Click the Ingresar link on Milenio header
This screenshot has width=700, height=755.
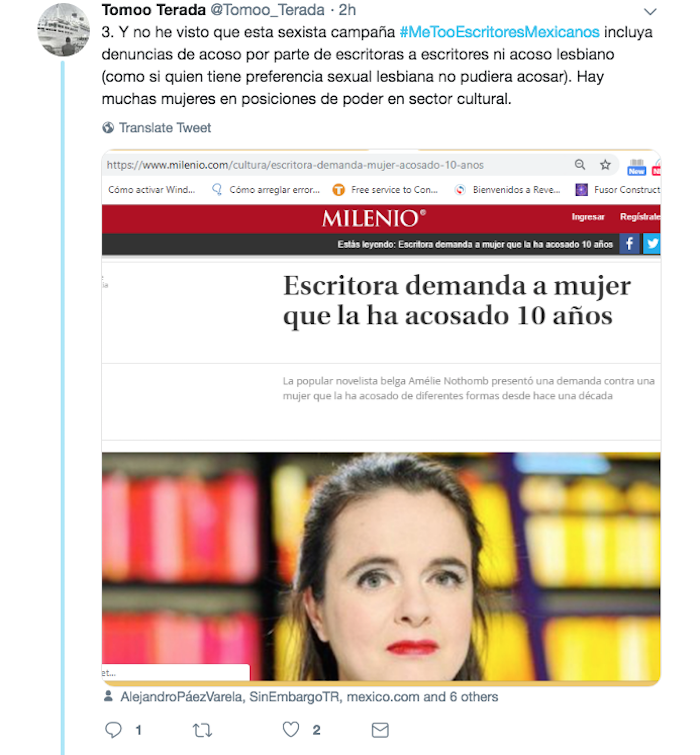(x=588, y=217)
